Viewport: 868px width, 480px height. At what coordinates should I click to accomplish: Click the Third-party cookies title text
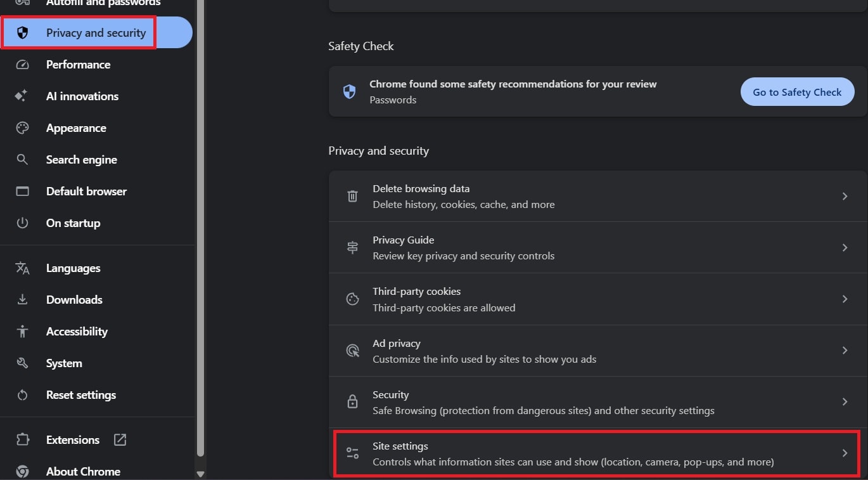[417, 292]
